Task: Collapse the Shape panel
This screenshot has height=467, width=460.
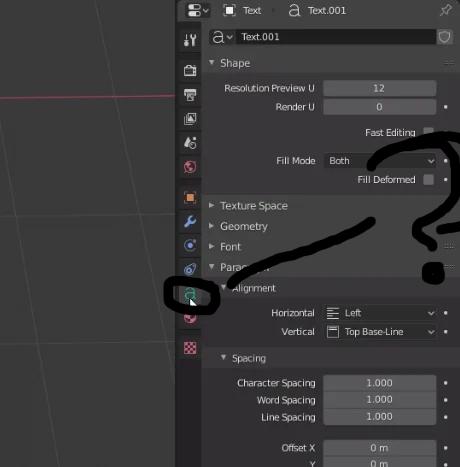Action: pos(211,63)
